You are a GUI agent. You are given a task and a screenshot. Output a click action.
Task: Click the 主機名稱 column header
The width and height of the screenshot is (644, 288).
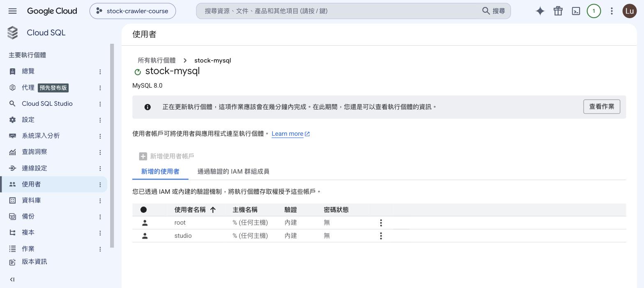click(245, 210)
